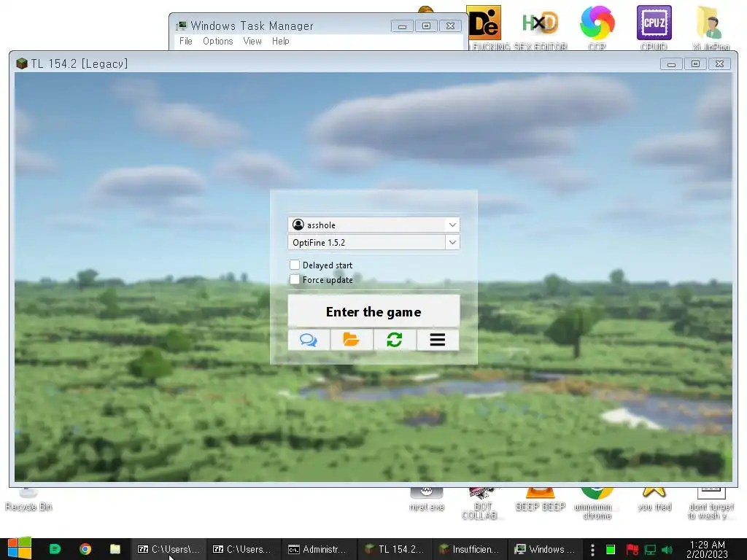Click the volume speaker tray icon
747x560 pixels.
(667, 550)
